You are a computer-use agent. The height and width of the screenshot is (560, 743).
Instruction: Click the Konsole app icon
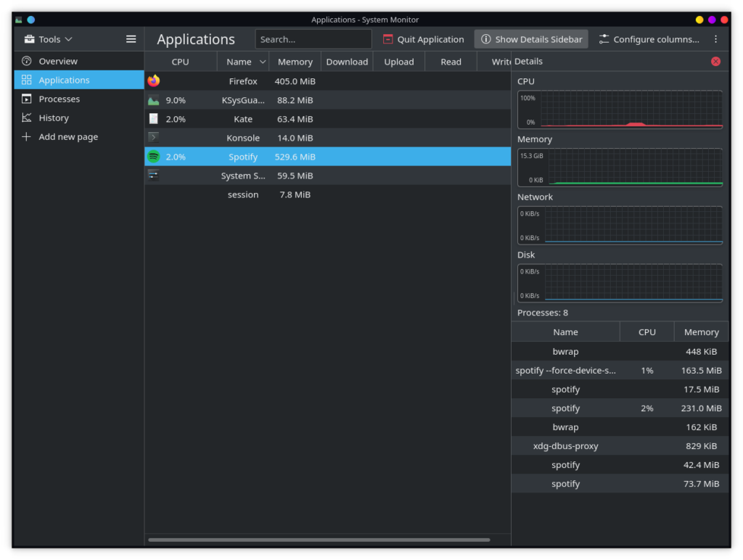(x=154, y=138)
